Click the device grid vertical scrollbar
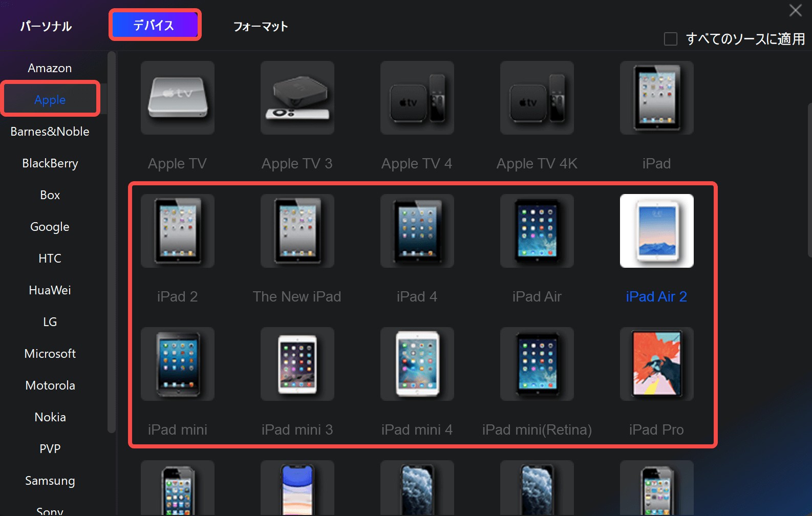 click(809, 179)
